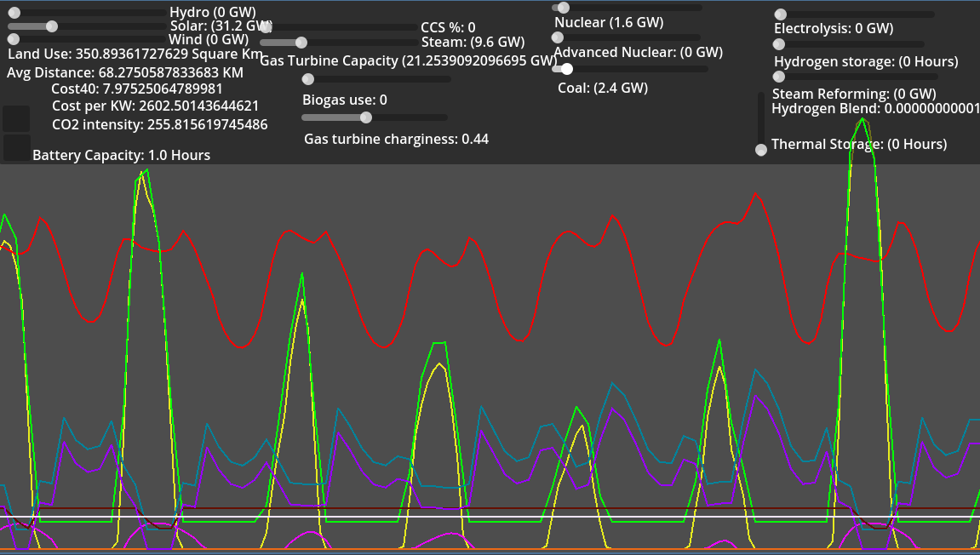
Task: Click the Steam slider handle
Action: [x=301, y=43]
